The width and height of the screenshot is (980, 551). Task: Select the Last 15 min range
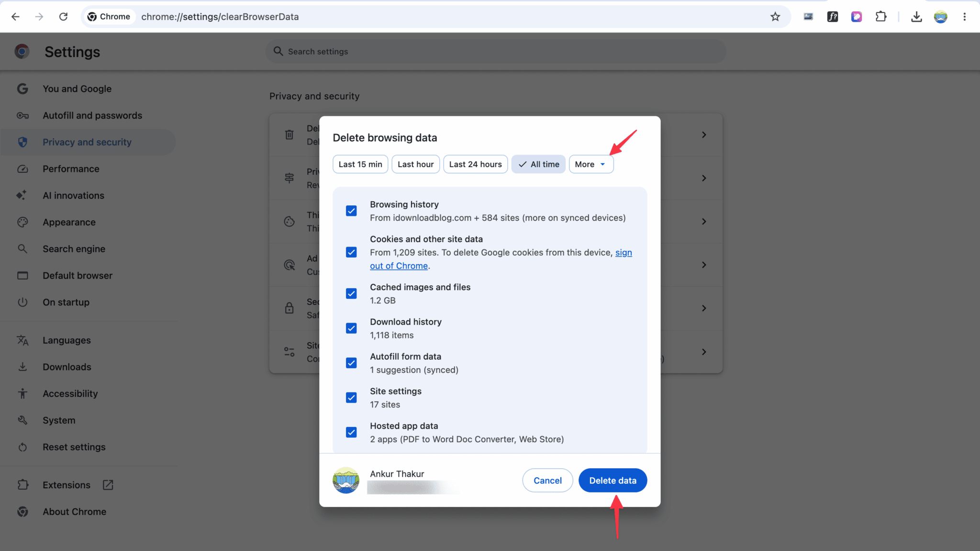[x=360, y=164]
